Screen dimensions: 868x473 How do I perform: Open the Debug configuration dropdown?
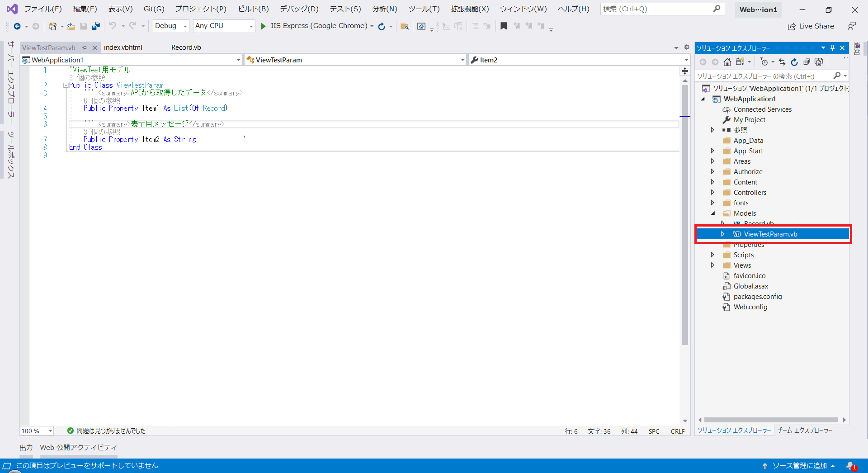click(x=171, y=26)
